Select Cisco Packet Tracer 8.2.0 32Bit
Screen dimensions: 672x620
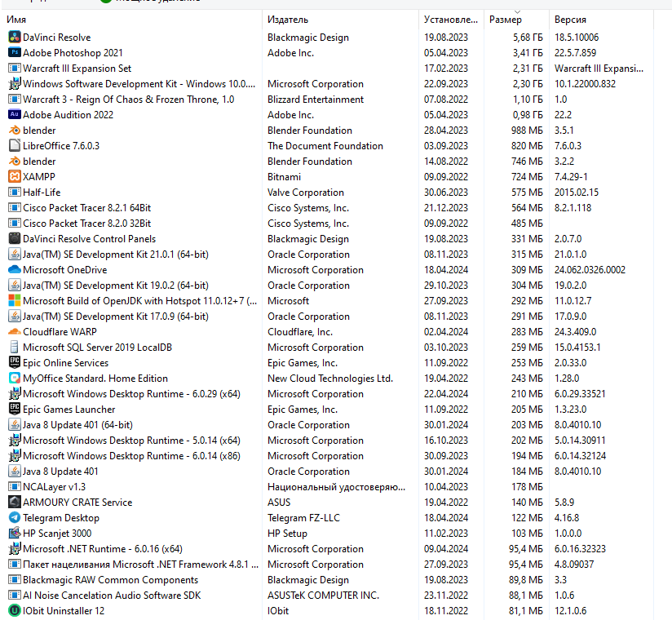coord(86,224)
